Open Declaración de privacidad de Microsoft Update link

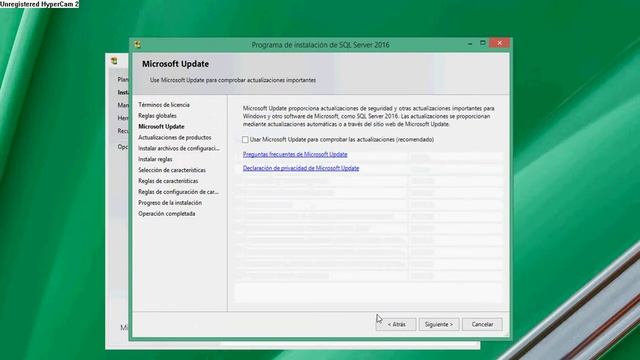[301, 168]
